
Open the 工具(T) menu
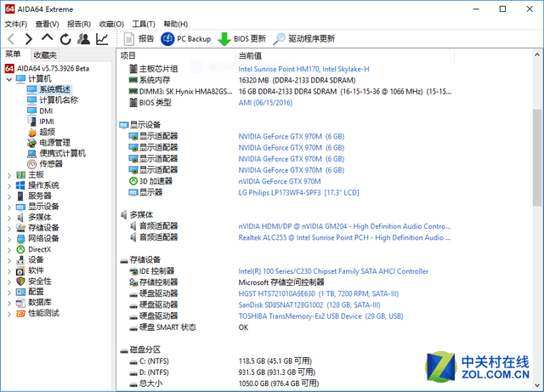tap(144, 24)
